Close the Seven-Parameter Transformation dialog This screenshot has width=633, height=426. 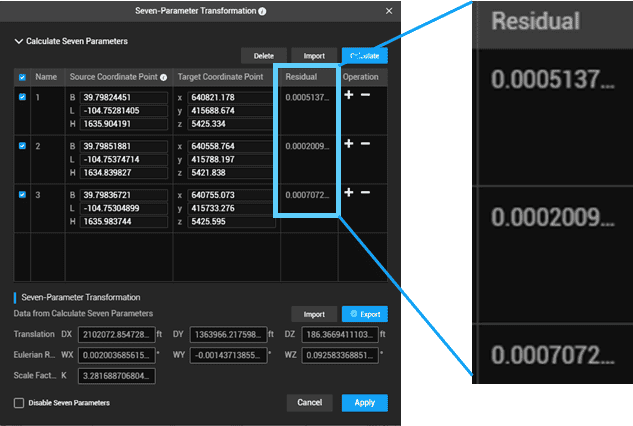[389, 11]
